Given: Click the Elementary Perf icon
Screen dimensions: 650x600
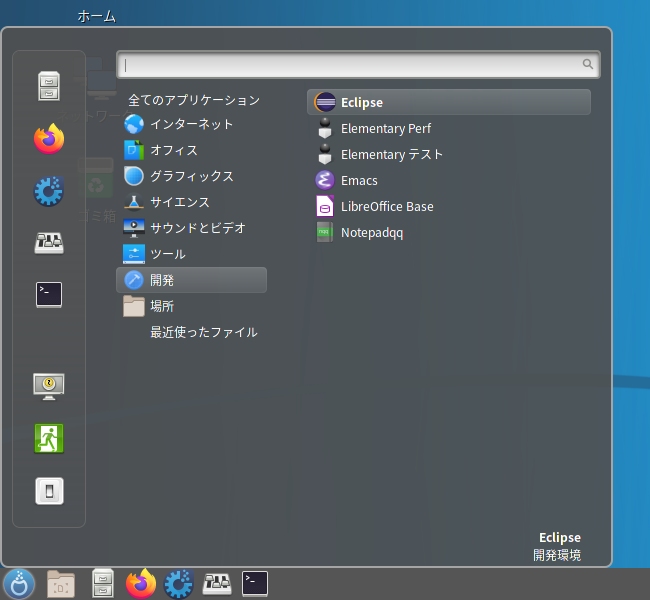Looking at the screenshot, I should (325, 128).
